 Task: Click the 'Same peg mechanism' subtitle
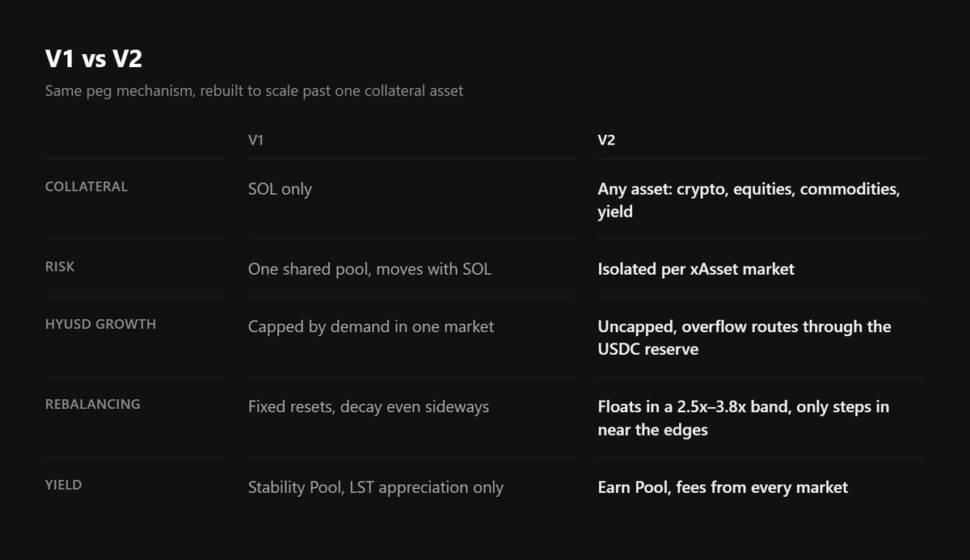255,91
